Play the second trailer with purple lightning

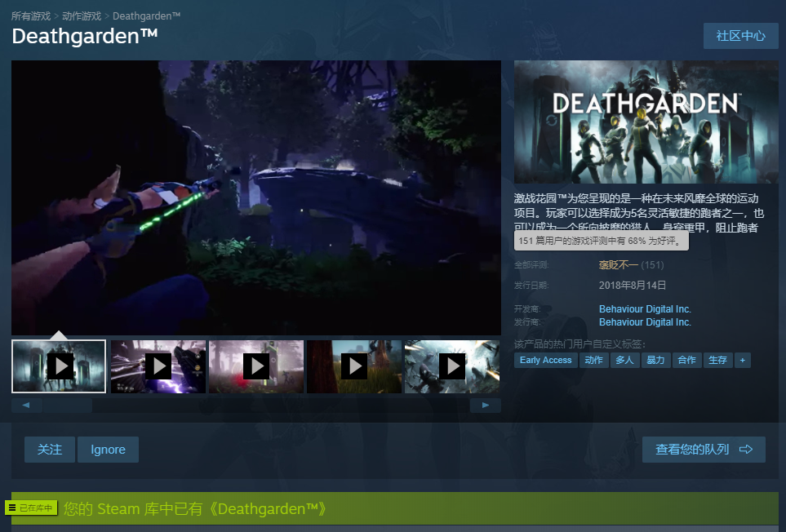pos(158,366)
